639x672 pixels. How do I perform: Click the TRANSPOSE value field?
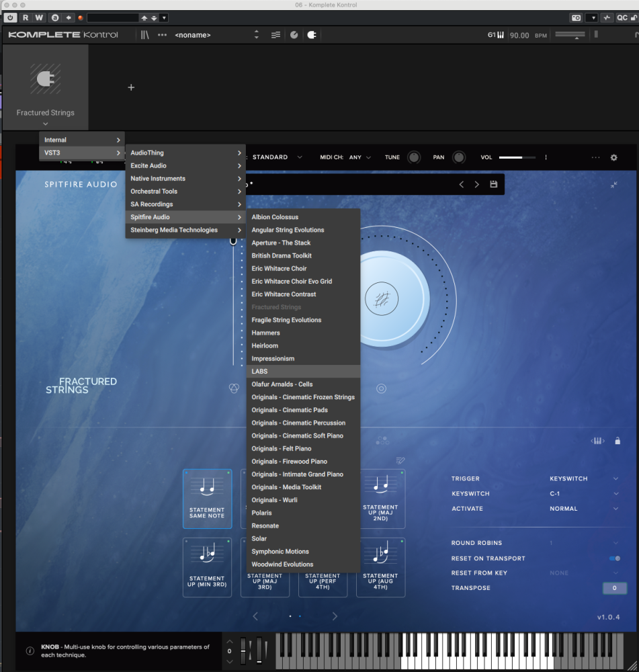click(x=615, y=588)
